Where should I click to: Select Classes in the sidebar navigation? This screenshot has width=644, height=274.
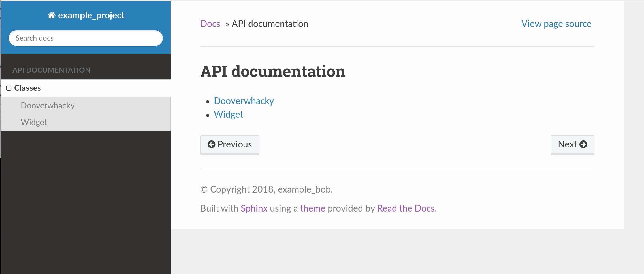27,88
